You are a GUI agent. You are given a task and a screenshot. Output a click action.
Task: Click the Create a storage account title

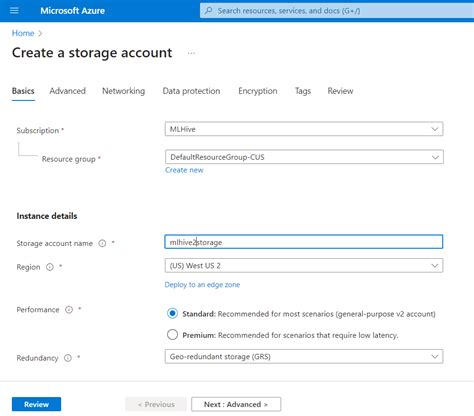(x=92, y=53)
